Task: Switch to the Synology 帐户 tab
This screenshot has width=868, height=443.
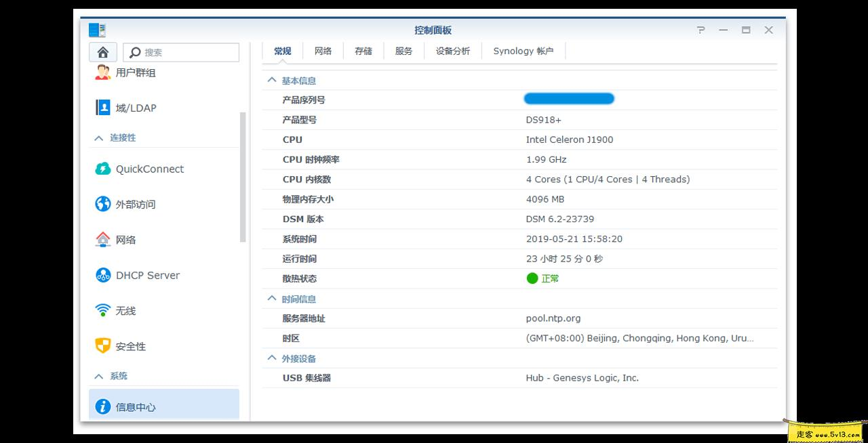Action: coord(523,51)
